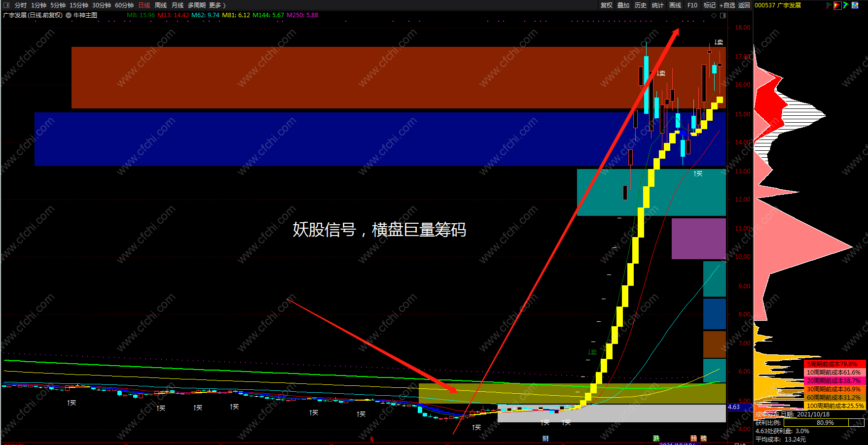Click the 财 marker on the time axis
Image resolution: width=868 pixels, height=445 pixels.
coord(545,439)
